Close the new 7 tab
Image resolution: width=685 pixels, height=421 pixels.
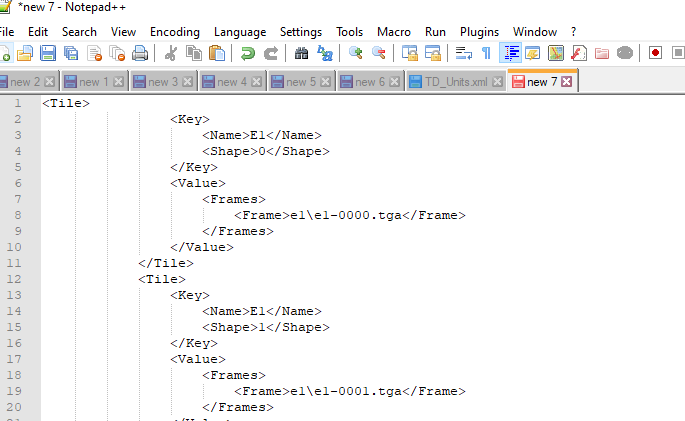pos(567,82)
